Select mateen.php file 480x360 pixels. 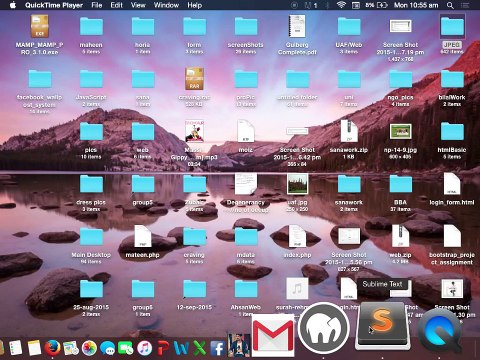coord(143,236)
